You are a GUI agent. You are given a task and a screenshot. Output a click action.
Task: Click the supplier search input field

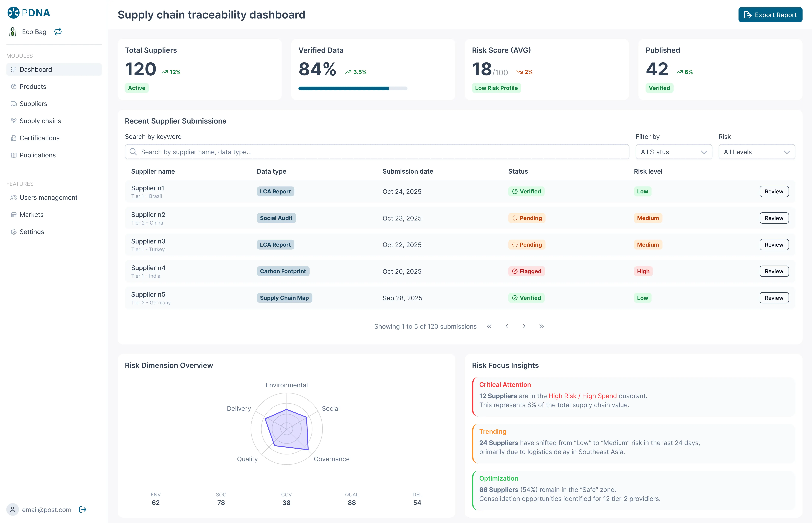click(x=377, y=152)
